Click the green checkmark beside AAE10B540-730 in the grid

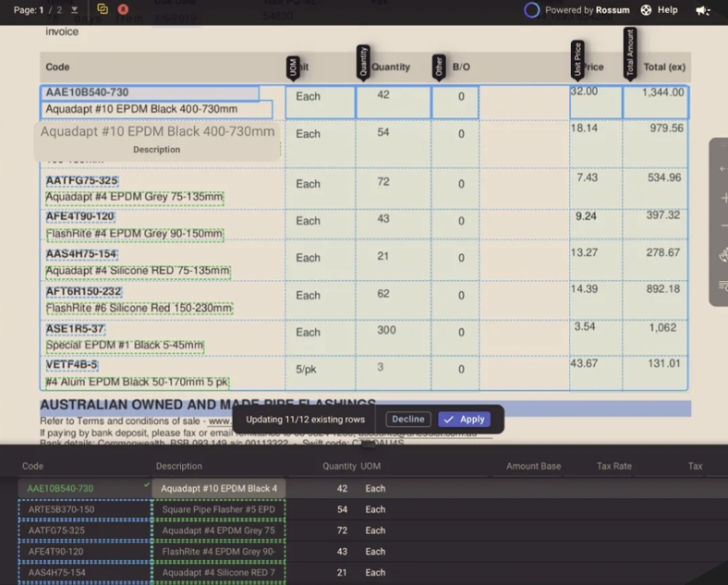[x=147, y=484]
